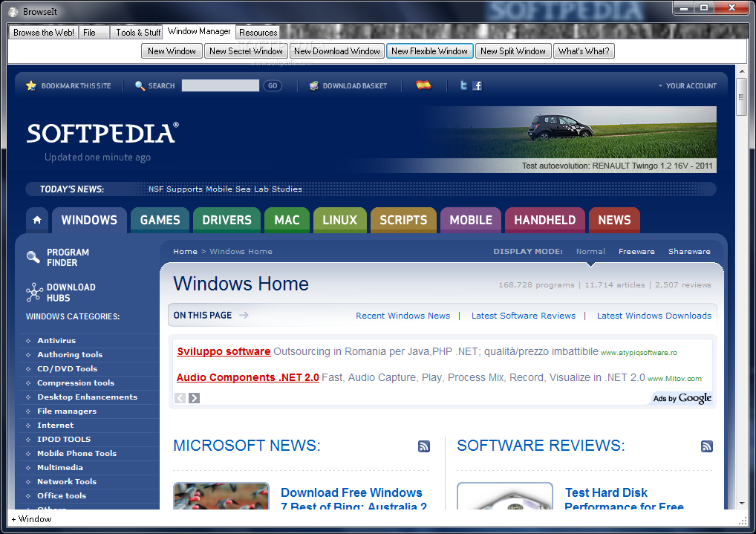Open the WINDOWS category tab
This screenshot has width=756, height=534.
89,220
